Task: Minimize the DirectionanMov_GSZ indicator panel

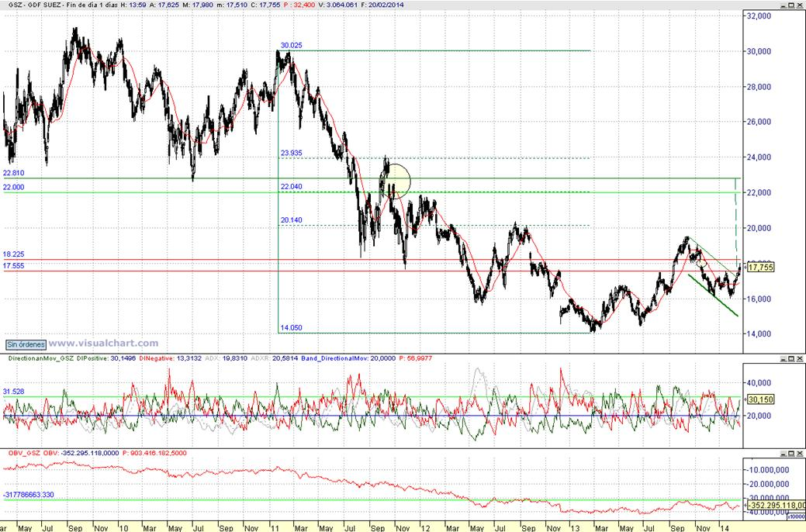Action: (x=783, y=359)
